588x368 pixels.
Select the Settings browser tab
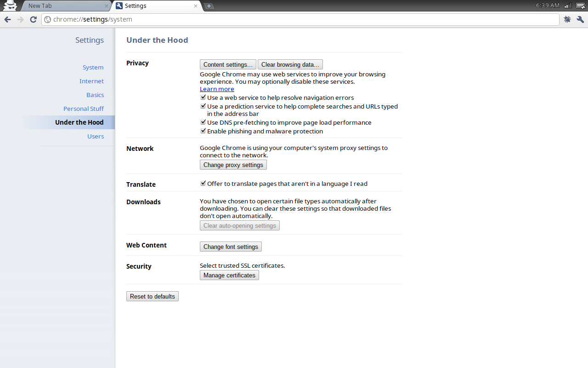click(156, 6)
